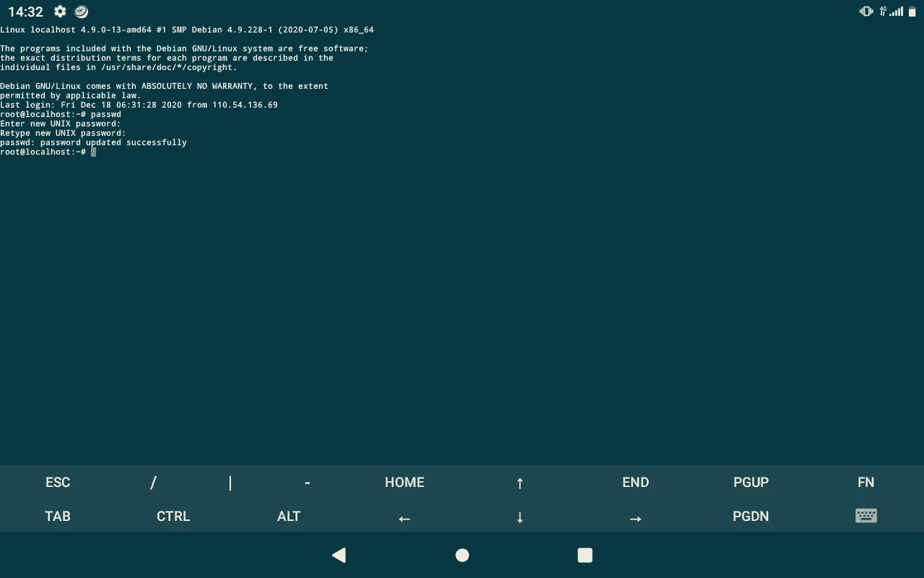Tap the hyphen key

pos(308,482)
